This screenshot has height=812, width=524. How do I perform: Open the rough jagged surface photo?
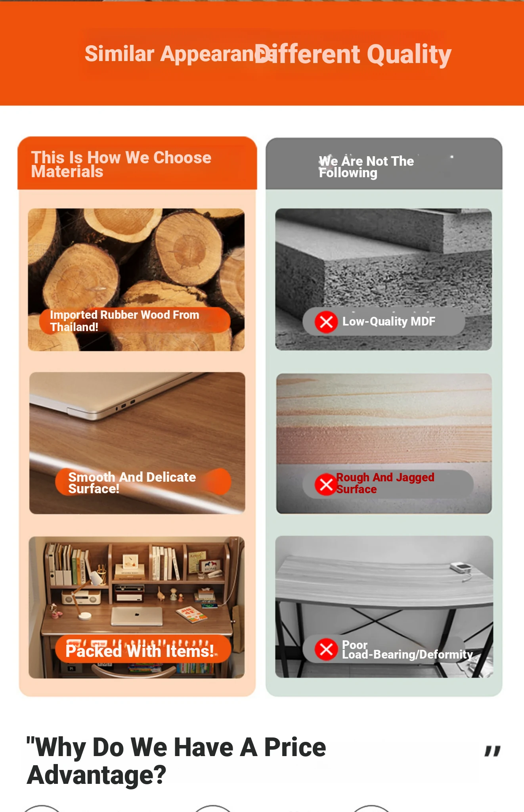tap(384, 443)
